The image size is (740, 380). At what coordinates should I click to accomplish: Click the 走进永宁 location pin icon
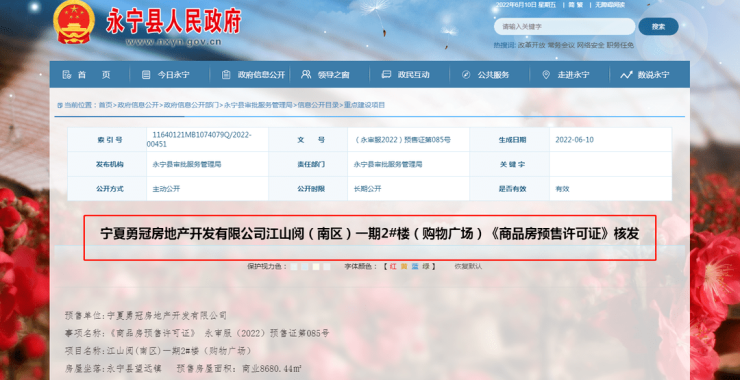[546, 75]
